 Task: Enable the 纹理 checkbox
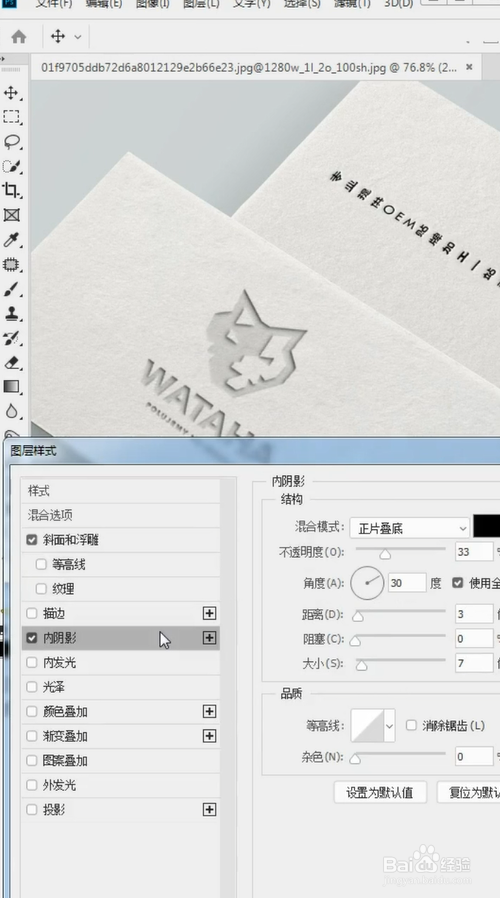tap(41, 589)
